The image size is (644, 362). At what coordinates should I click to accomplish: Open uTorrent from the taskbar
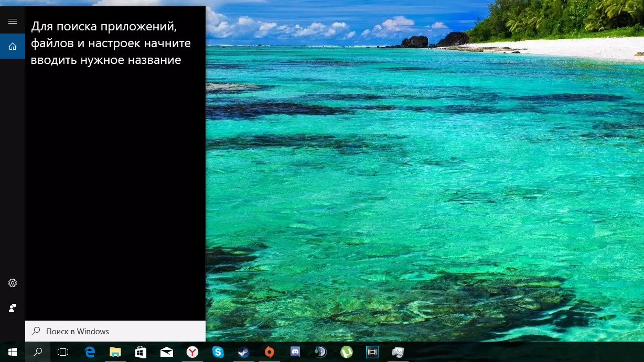click(346, 352)
